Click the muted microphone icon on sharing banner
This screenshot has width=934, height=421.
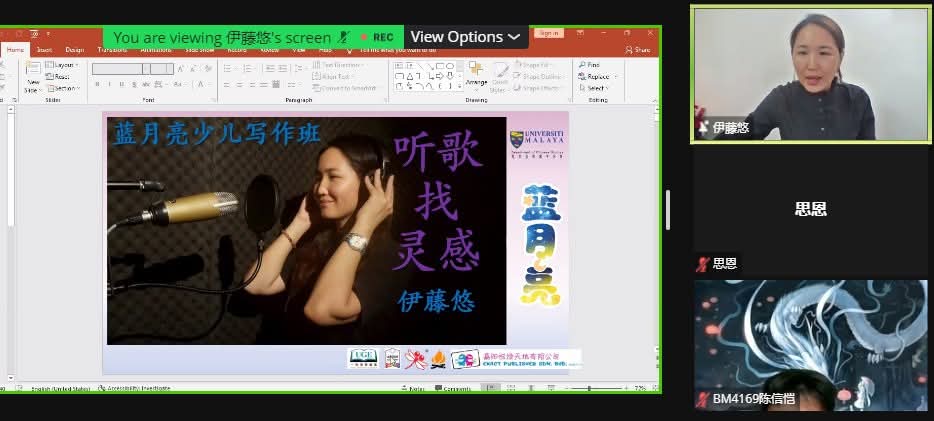pyautogui.click(x=343, y=38)
